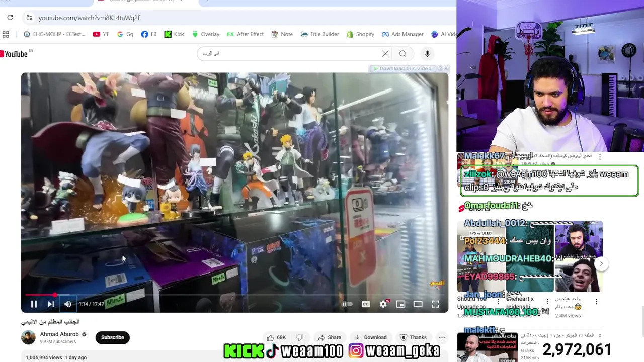The width and height of the screenshot is (644, 362).
Task: Open options for the GTalks recommended video
Action: tap(600, 336)
